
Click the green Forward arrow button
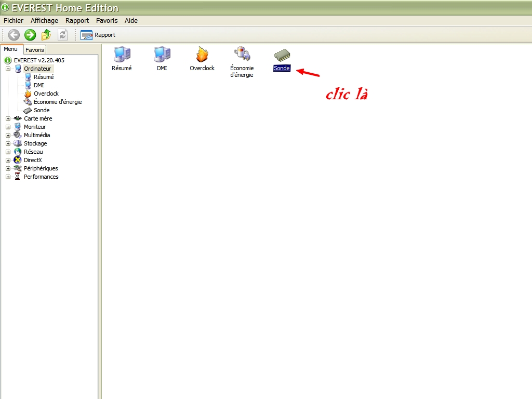click(30, 35)
